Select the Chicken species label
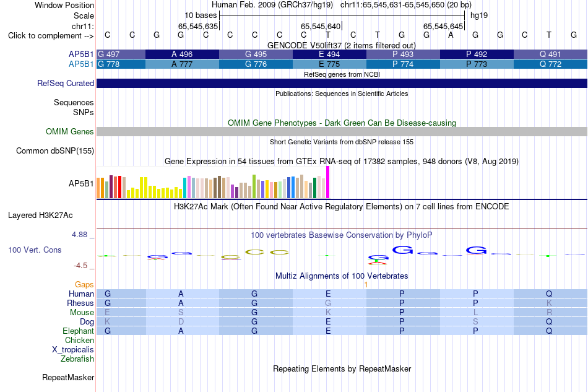This screenshot has height=392, width=588. pos(79,340)
